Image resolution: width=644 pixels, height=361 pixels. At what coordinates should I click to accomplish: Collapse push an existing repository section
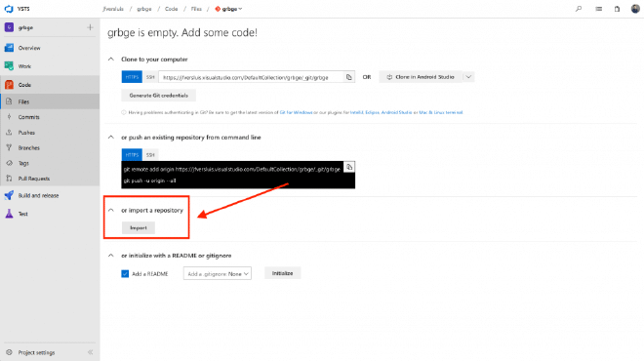coord(111,138)
